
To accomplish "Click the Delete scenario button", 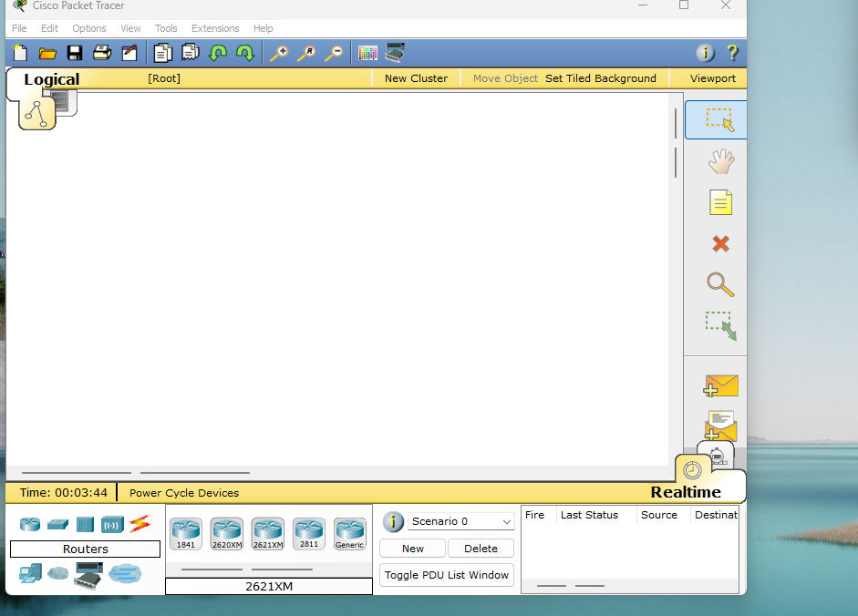I will point(481,549).
